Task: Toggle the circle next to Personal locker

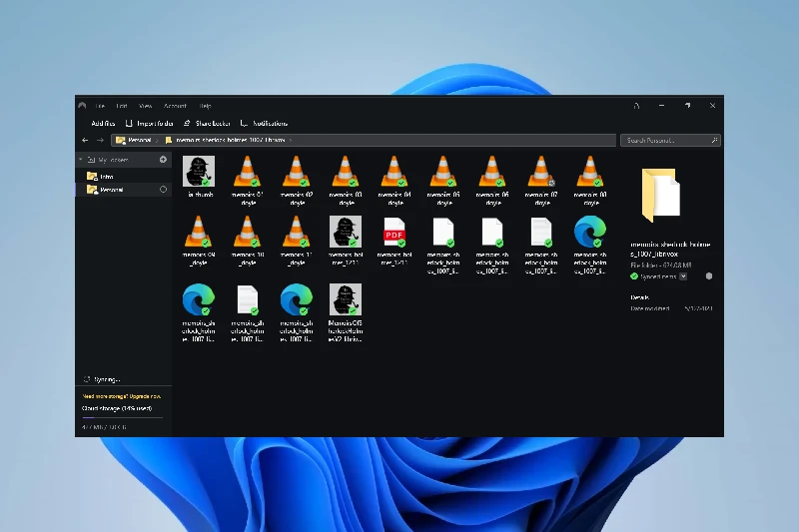Action: pos(164,189)
